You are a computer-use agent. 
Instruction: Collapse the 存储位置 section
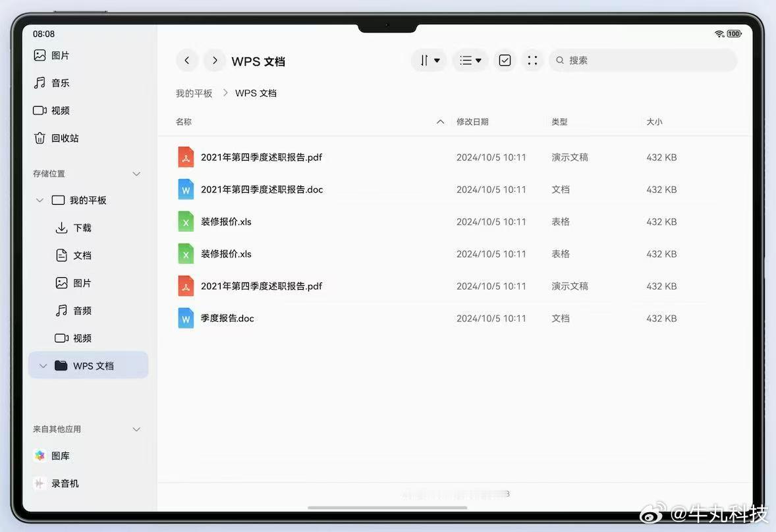point(136,174)
